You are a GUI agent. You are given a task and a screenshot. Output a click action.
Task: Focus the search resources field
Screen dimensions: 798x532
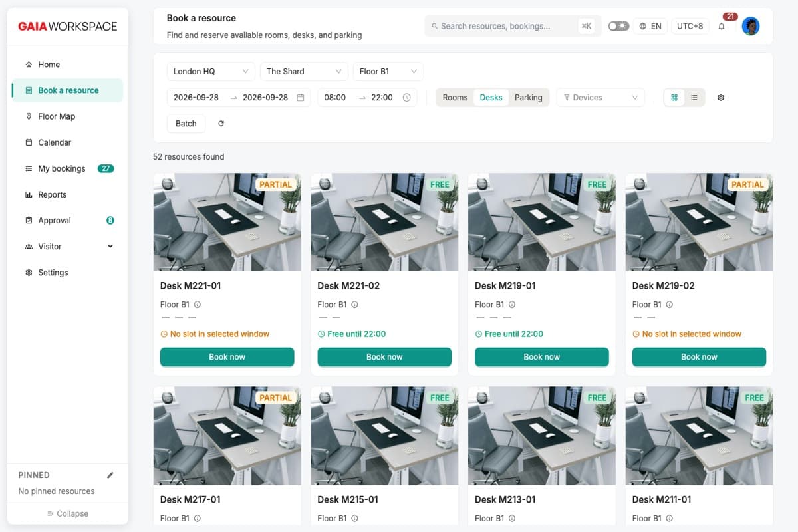point(513,26)
